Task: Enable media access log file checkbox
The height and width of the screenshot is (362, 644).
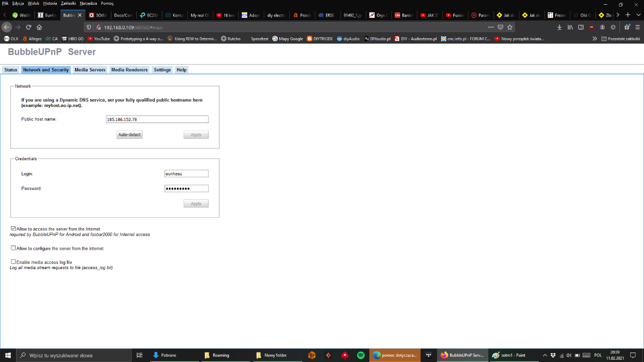Action: (13, 262)
